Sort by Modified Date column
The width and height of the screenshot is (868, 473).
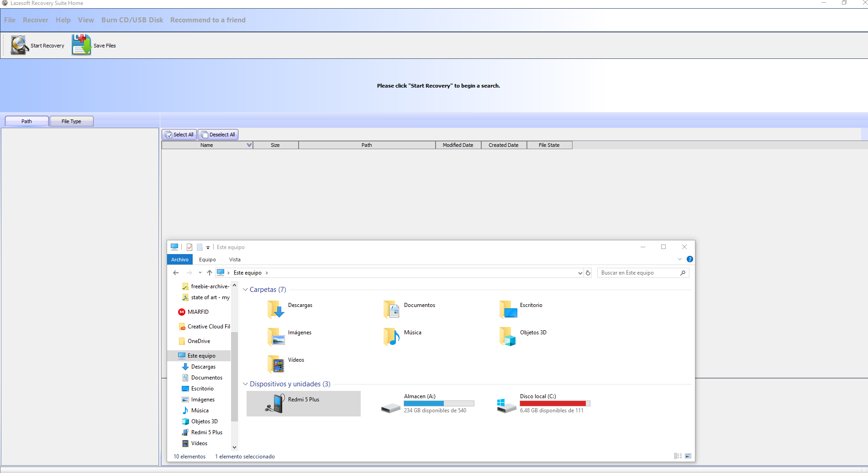pos(458,145)
